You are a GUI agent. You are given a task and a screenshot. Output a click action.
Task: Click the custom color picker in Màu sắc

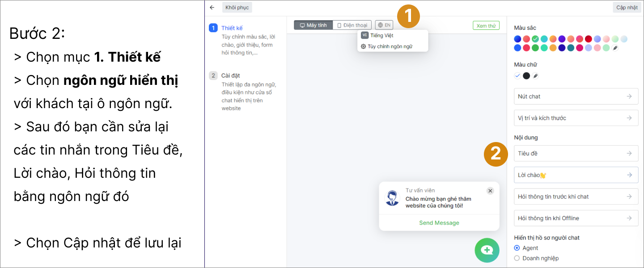point(615,48)
